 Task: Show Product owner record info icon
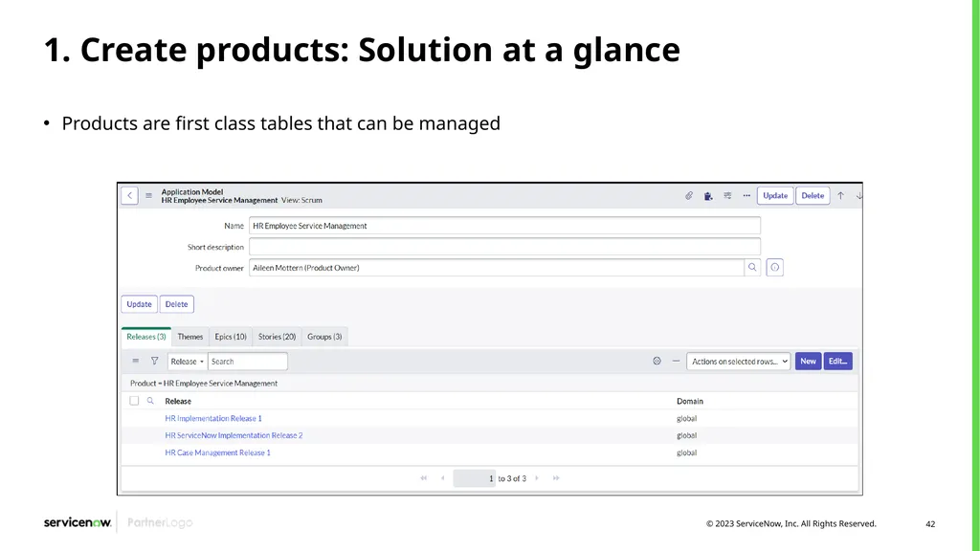tap(774, 268)
